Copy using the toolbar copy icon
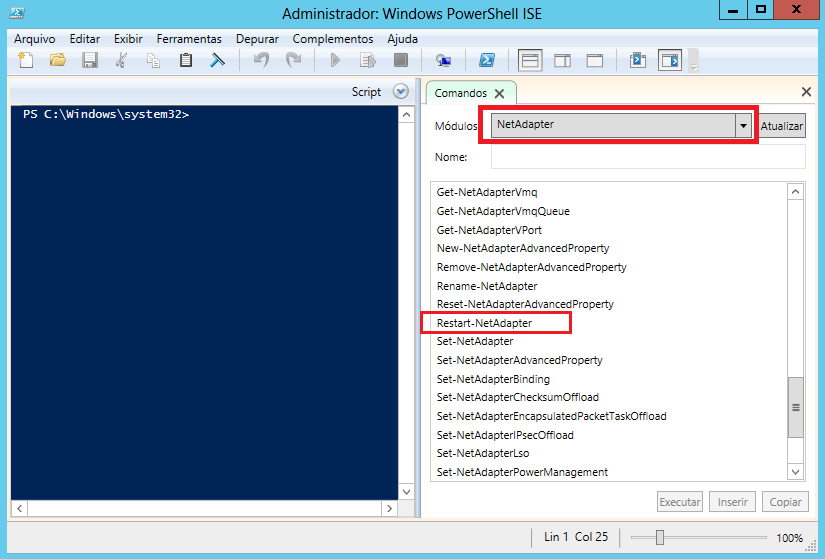 pyautogui.click(x=153, y=61)
